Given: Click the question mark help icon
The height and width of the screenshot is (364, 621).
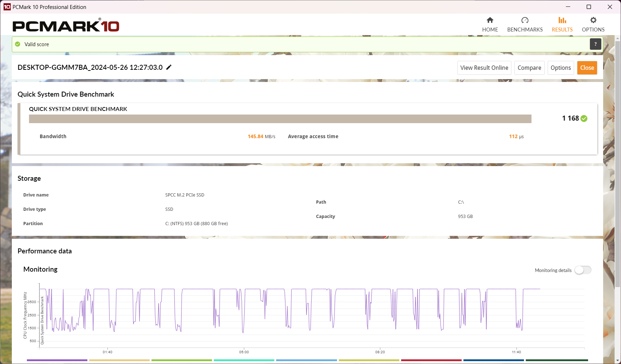Looking at the screenshot, I should click(x=595, y=44).
